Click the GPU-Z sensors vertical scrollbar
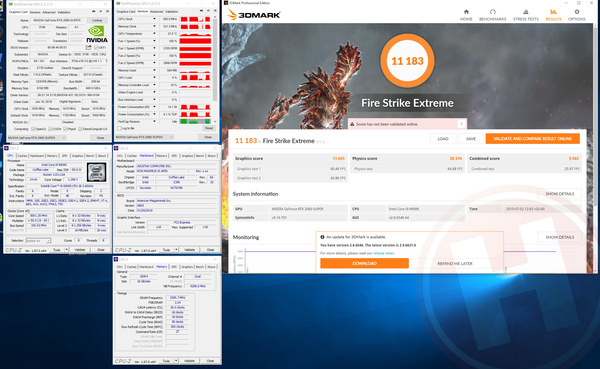Image resolution: width=600 pixels, height=369 pixels. coord(215,69)
